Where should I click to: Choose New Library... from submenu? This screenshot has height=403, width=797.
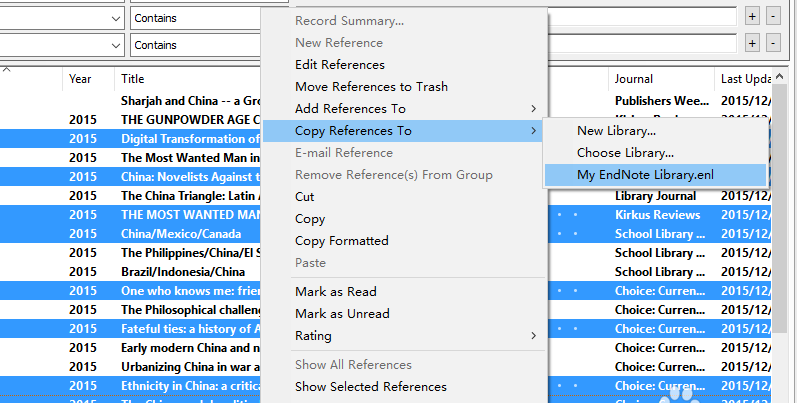click(616, 130)
